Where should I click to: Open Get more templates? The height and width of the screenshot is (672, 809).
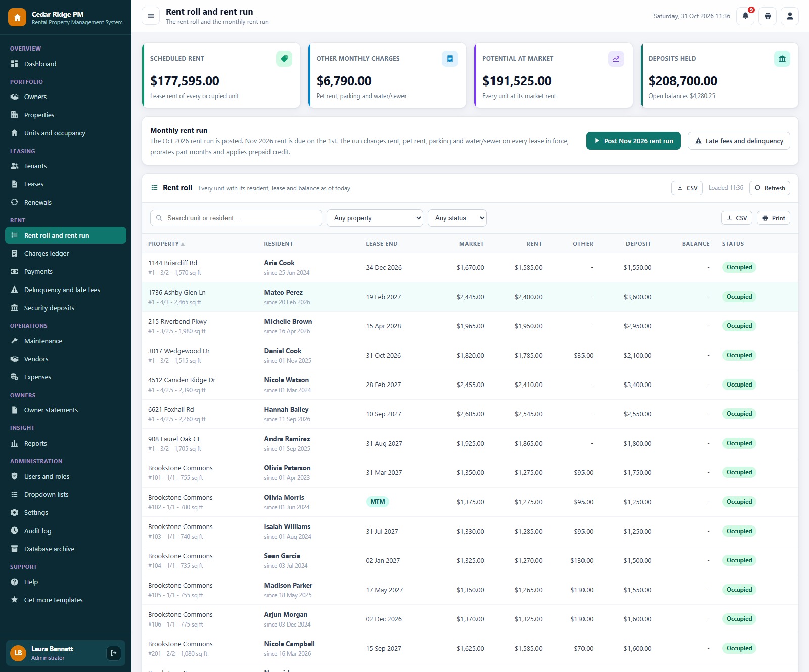(66, 600)
